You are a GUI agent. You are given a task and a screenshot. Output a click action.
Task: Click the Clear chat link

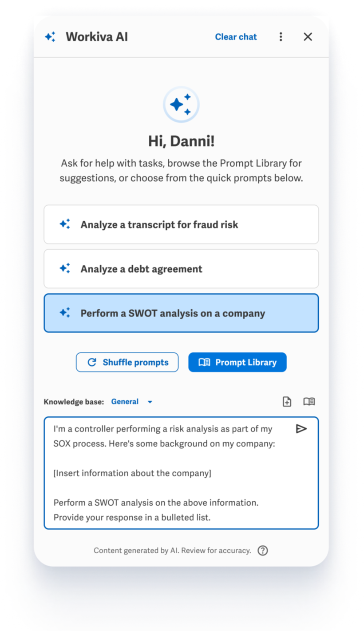point(236,37)
